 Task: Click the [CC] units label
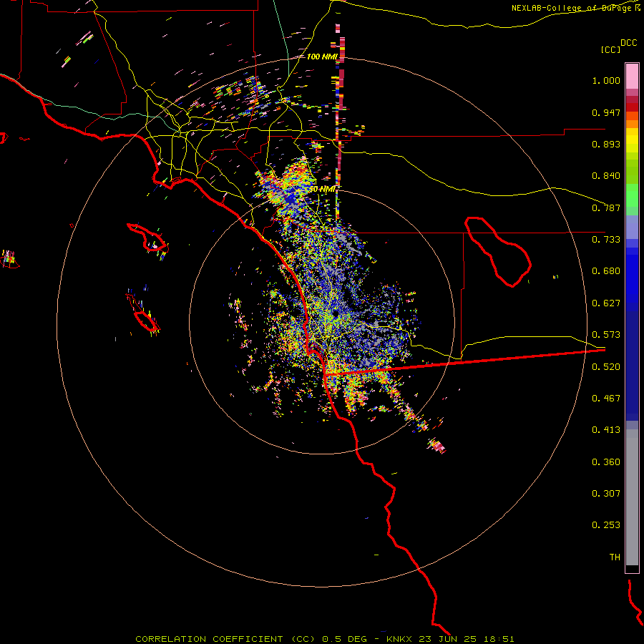(x=610, y=49)
